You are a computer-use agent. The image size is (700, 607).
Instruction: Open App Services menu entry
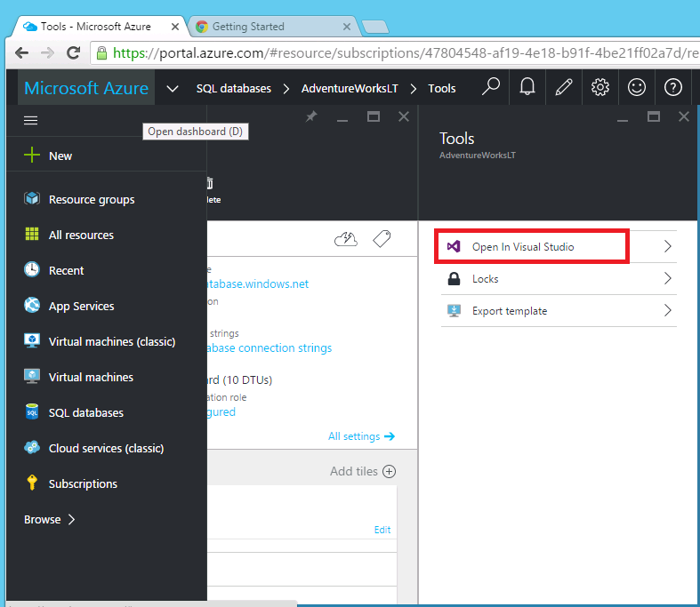tap(81, 307)
